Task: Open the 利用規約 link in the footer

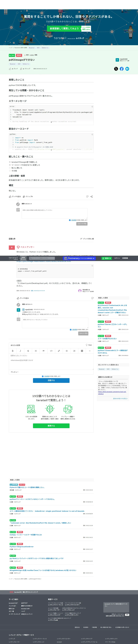Action: click(86, 627)
